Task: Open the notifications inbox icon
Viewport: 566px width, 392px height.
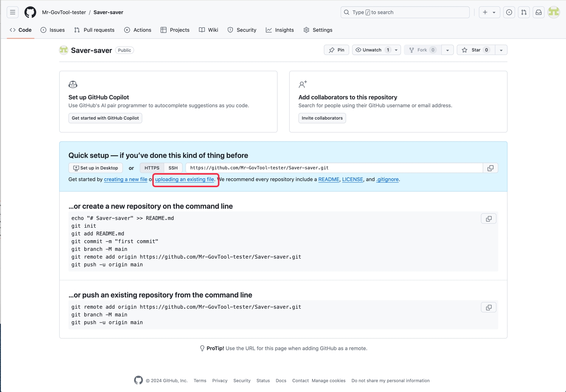Action: coord(538,12)
